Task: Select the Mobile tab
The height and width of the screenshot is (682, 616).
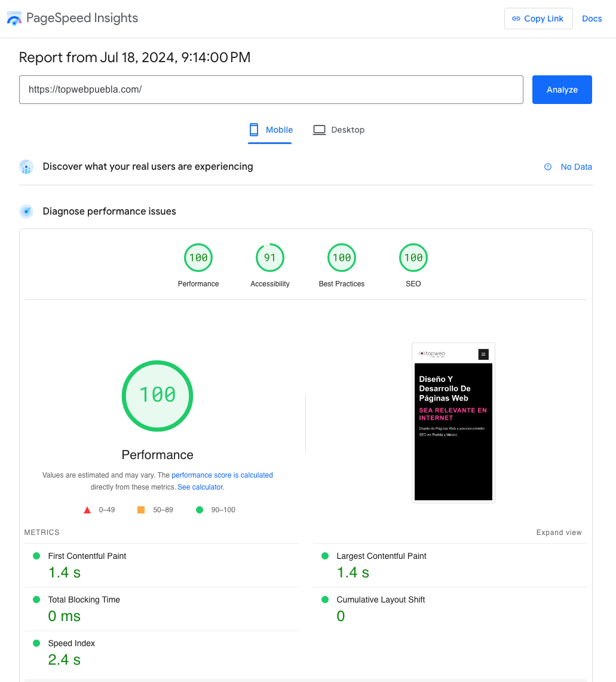Action: 271,130
